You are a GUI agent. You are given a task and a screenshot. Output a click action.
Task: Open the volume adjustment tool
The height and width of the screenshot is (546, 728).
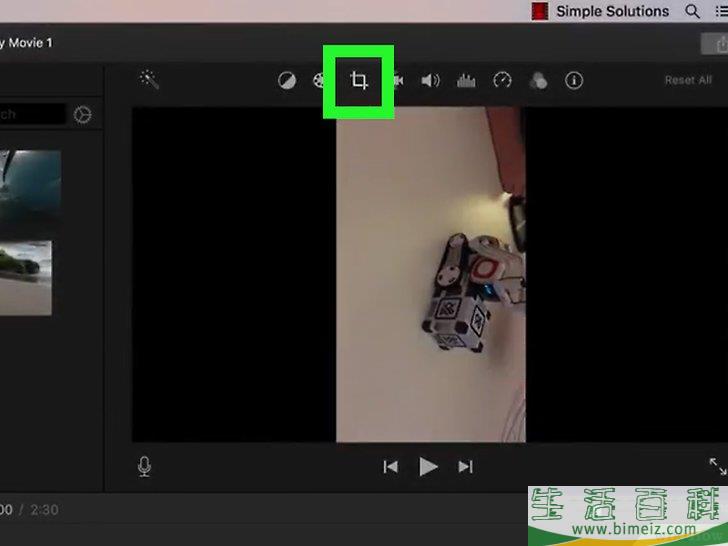430,81
